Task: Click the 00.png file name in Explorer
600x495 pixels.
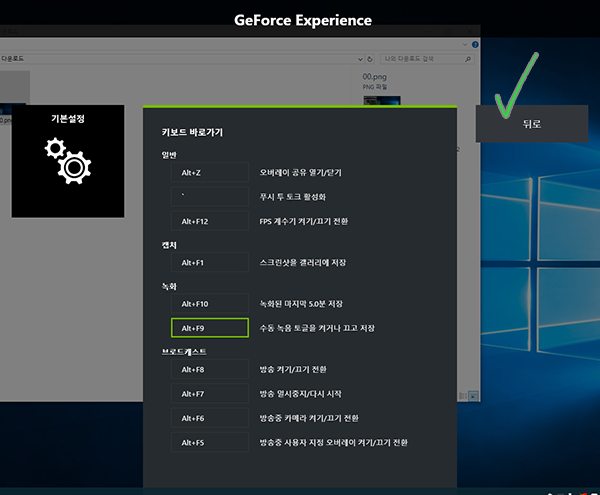Action: (x=374, y=77)
